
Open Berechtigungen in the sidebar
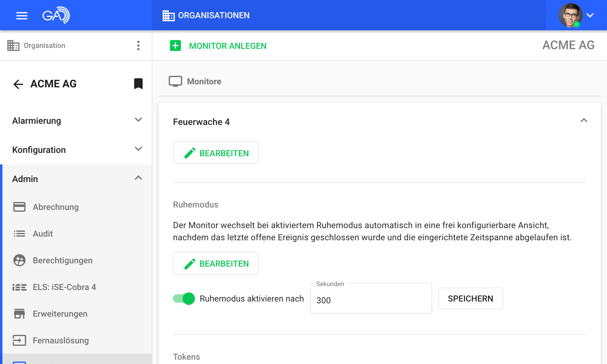[63, 260]
